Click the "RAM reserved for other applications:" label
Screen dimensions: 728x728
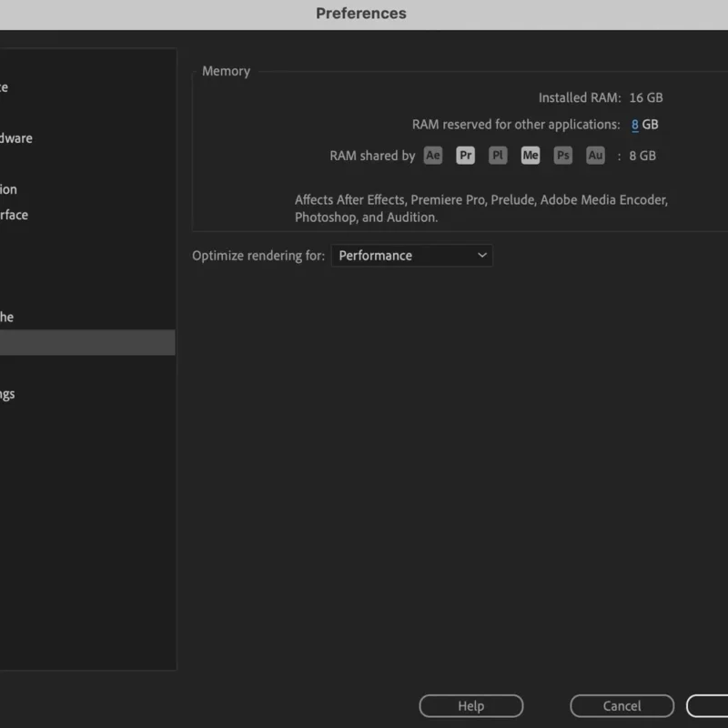516,125
